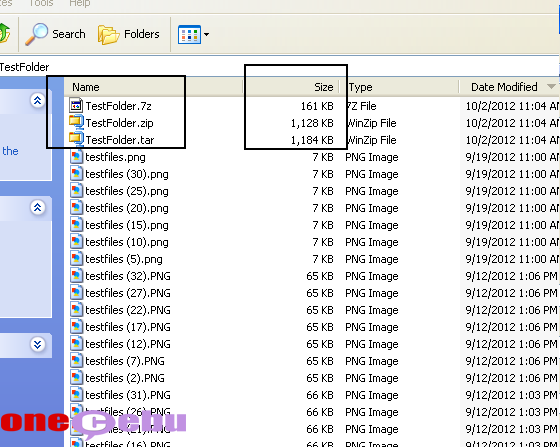This screenshot has height=447, width=560.
Task: Click the 7Z File type cell
Action: [x=361, y=106]
